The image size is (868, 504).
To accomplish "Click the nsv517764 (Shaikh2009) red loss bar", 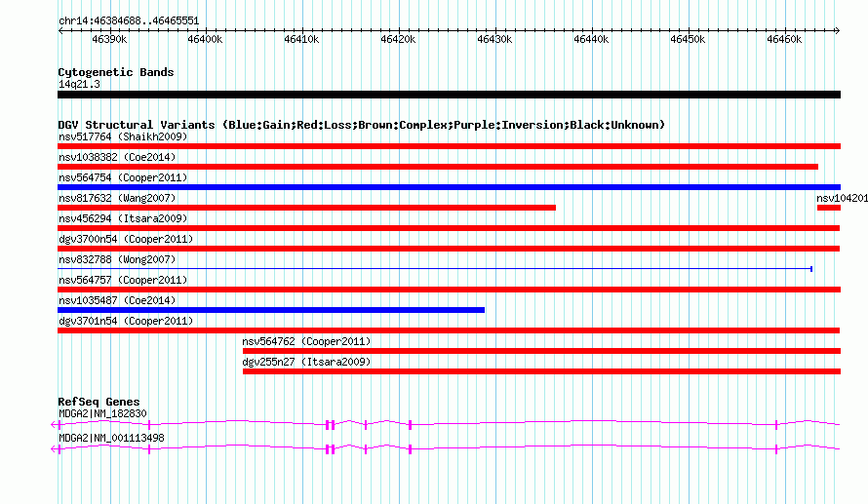I will [x=449, y=146].
